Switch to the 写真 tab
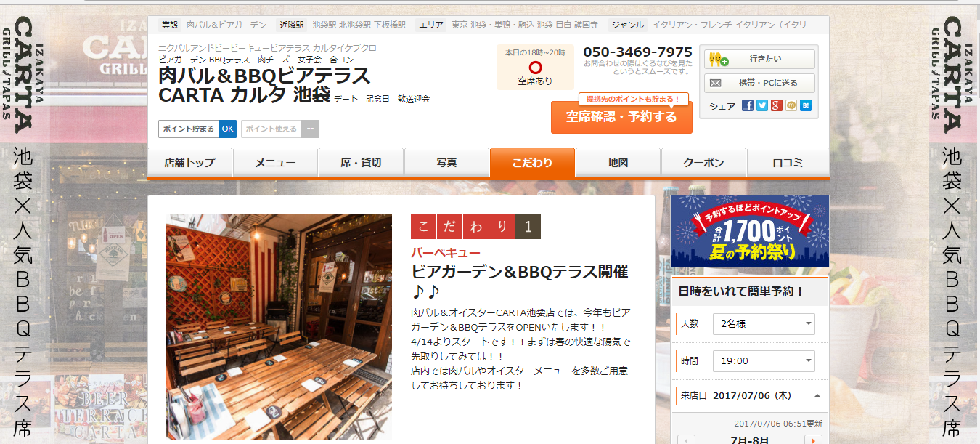 [x=446, y=162]
